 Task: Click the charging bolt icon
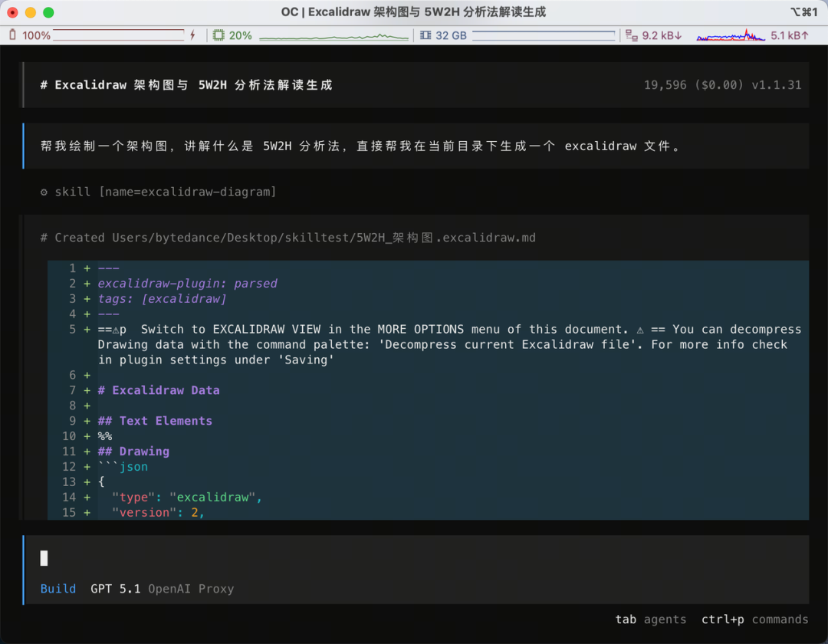(192, 35)
